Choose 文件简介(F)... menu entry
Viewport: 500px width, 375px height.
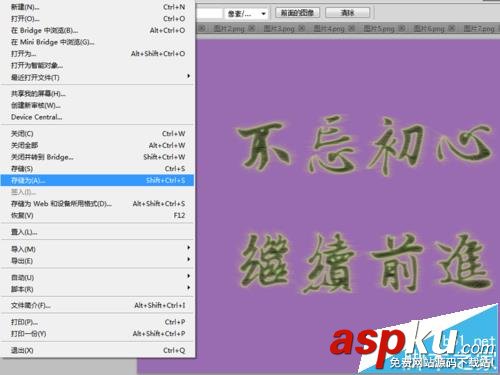(x=97, y=305)
